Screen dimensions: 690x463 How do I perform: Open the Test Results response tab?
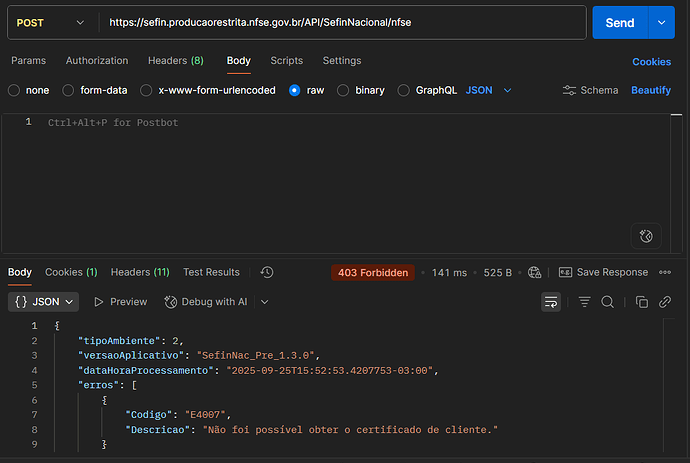click(211, 272)
